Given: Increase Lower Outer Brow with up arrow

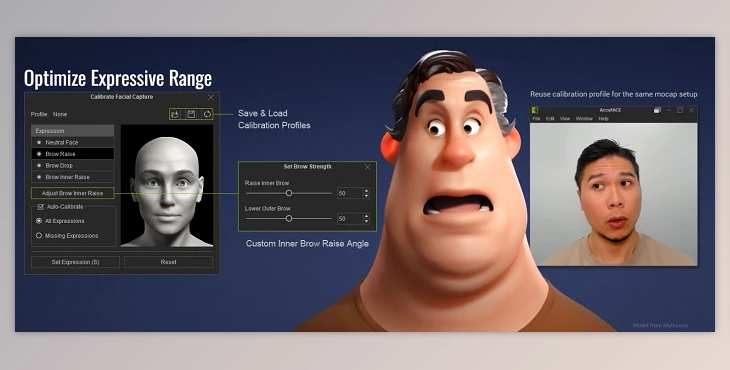Looking at the screenshot, I should [x=366, y=216].
